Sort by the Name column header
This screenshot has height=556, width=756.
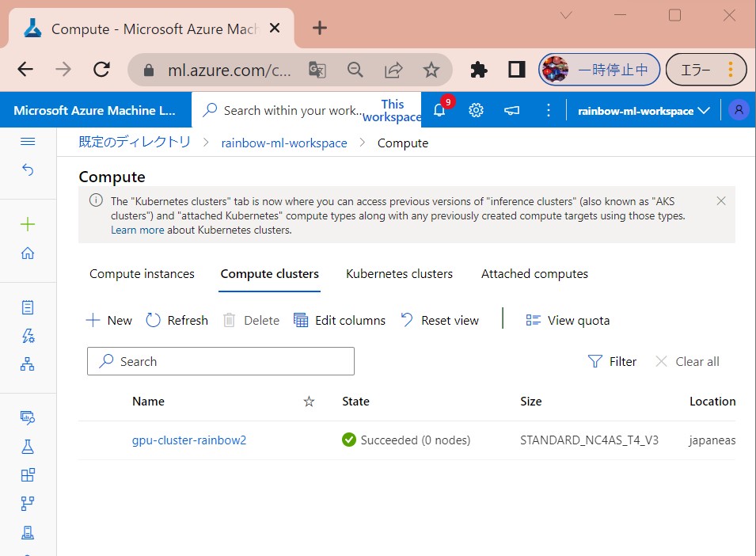point(148,402)
